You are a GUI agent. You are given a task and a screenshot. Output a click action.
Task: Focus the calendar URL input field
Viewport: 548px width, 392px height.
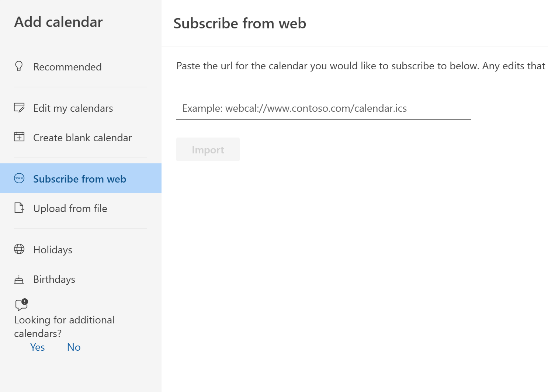pyautogui.click(x=323, y=108)
